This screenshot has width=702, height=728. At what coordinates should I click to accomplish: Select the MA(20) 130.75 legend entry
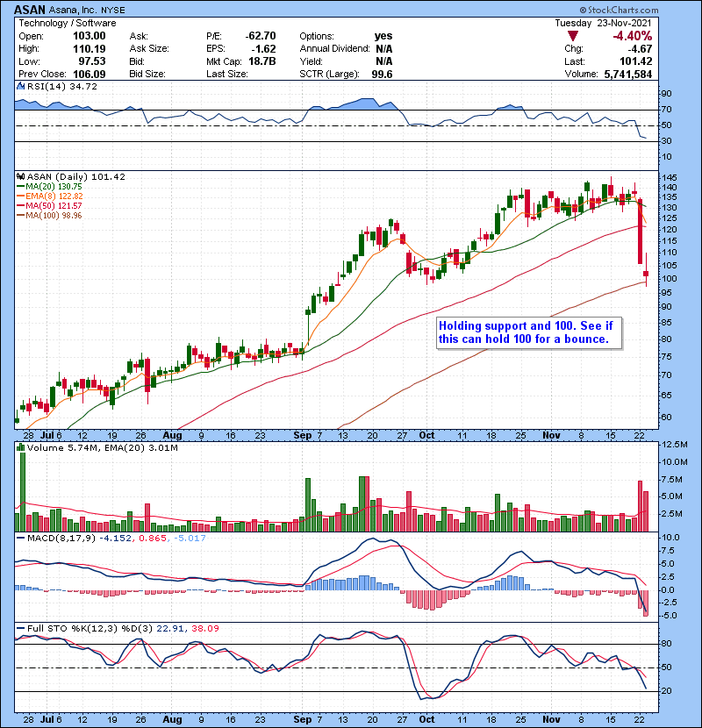(x=51, y=187)
